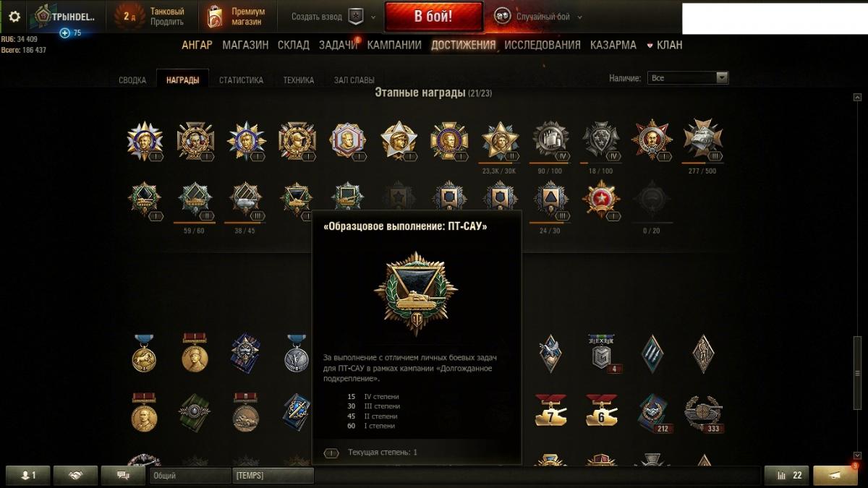Screen dimensions: 868x488
Task: Expand the Наличие filter dropdown
Action: pos(688,77)
